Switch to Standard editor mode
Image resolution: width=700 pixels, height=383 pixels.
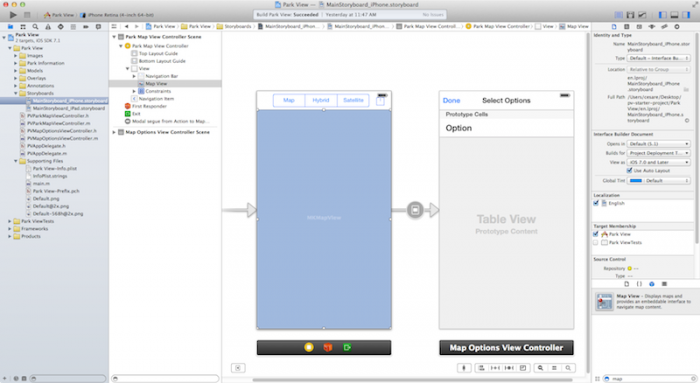[x=619, y=15]
